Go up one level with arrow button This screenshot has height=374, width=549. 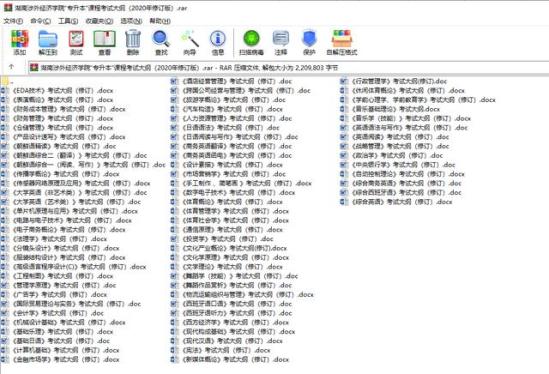pyautogui.click(x=11, y=67)
